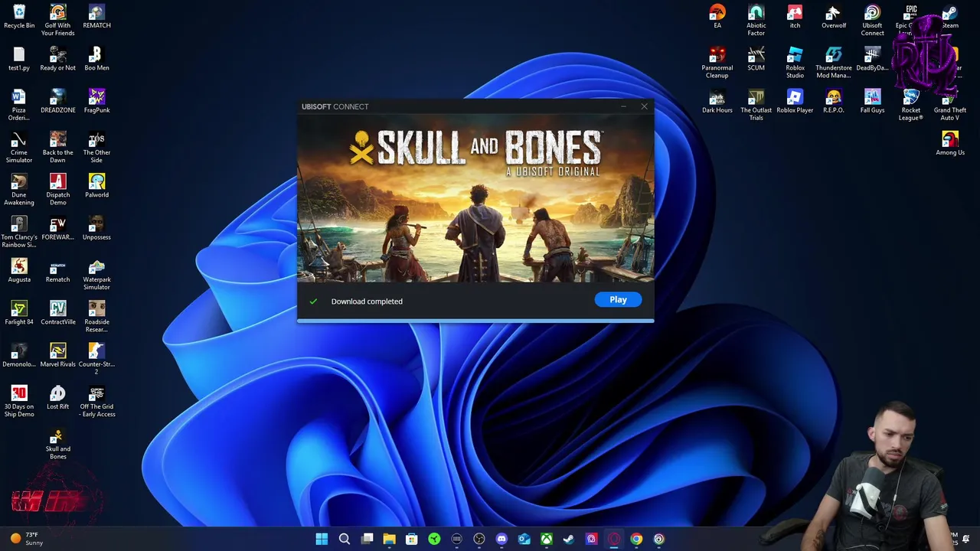Launch Abiotic Factor from desktop
980x551 pixels.
click(756, 21)
